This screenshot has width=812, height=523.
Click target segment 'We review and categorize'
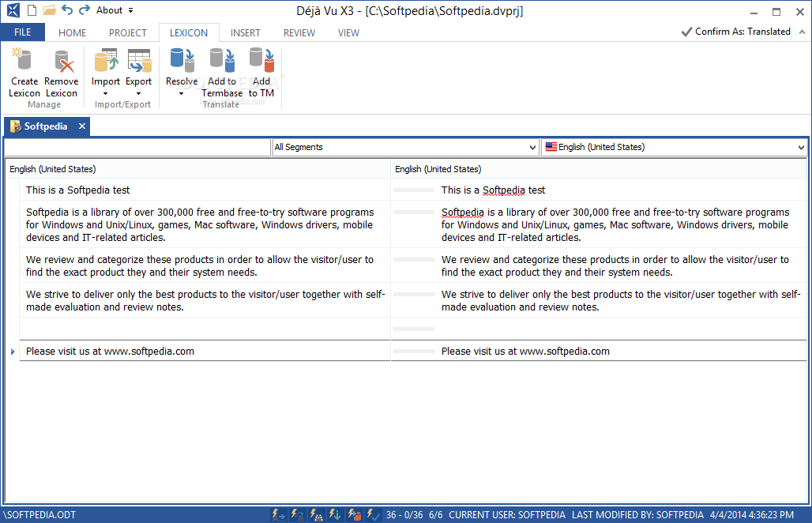click(x=621, y=265)
